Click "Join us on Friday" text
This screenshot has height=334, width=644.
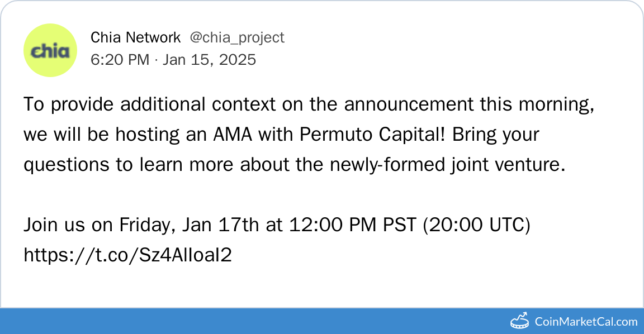[x=94, y=225]
